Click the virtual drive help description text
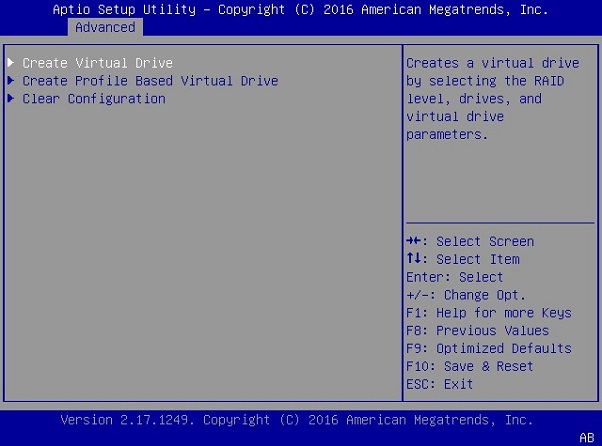Viewport: 602px width, 446px height. click(x=492, y=99)
